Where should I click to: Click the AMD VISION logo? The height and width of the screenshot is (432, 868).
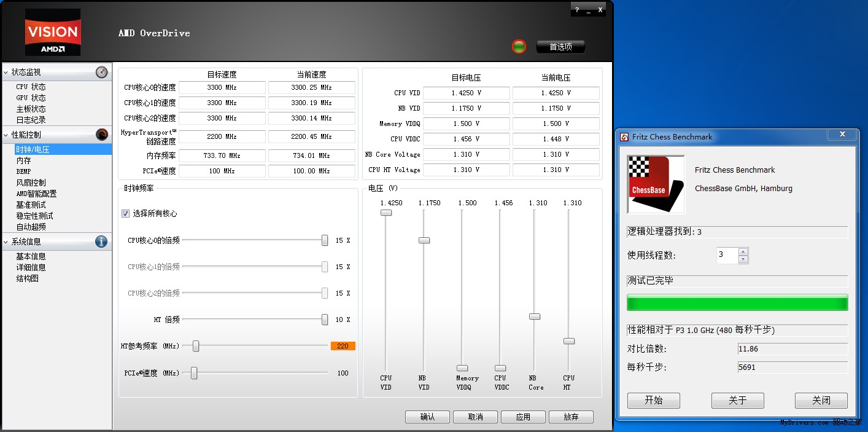[x=53, y=32]
